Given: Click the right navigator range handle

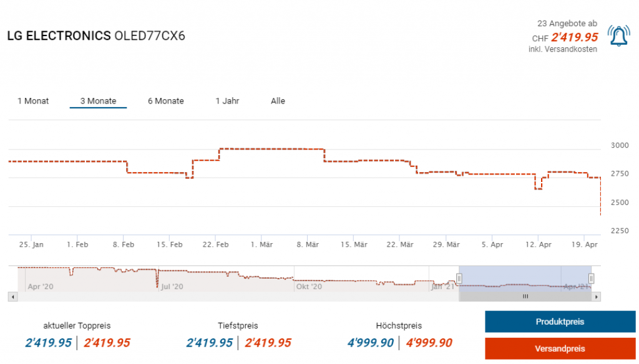Looking at the screenshot, I should coord(592,279).
